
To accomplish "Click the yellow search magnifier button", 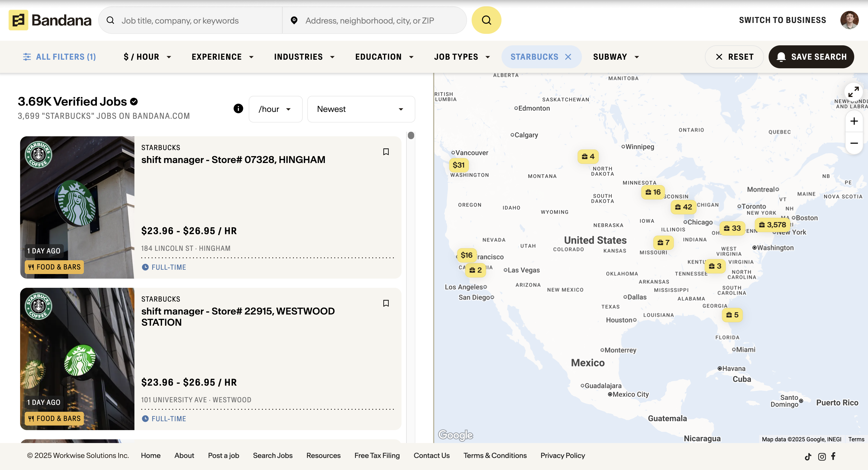I will coord(486,20).
